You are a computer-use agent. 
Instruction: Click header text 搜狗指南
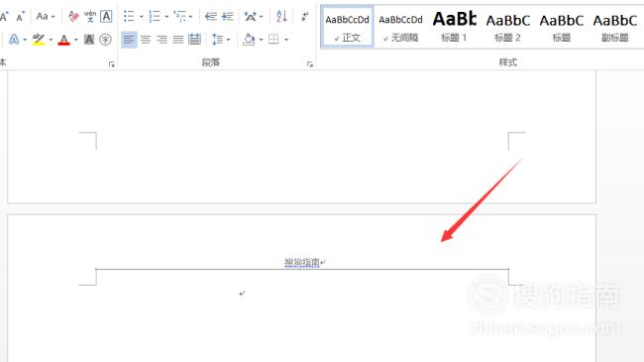pos(302,262)
